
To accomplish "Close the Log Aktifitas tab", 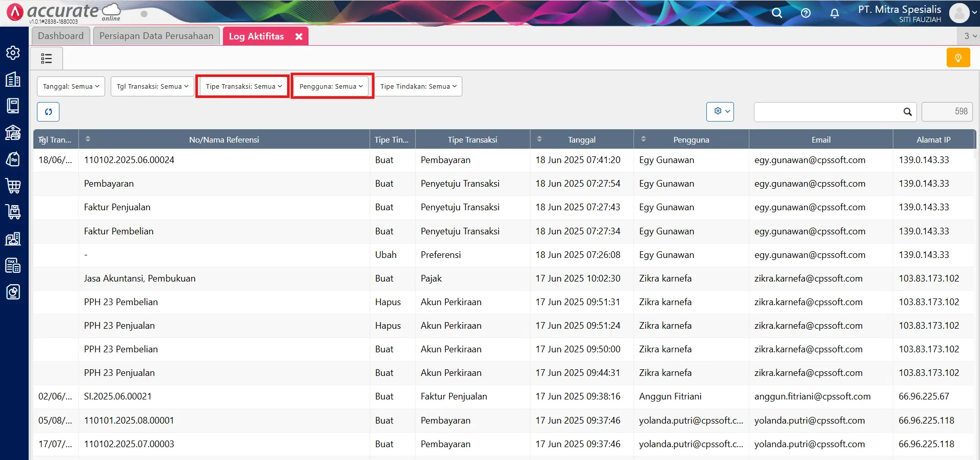I will [x=299, y=36].
